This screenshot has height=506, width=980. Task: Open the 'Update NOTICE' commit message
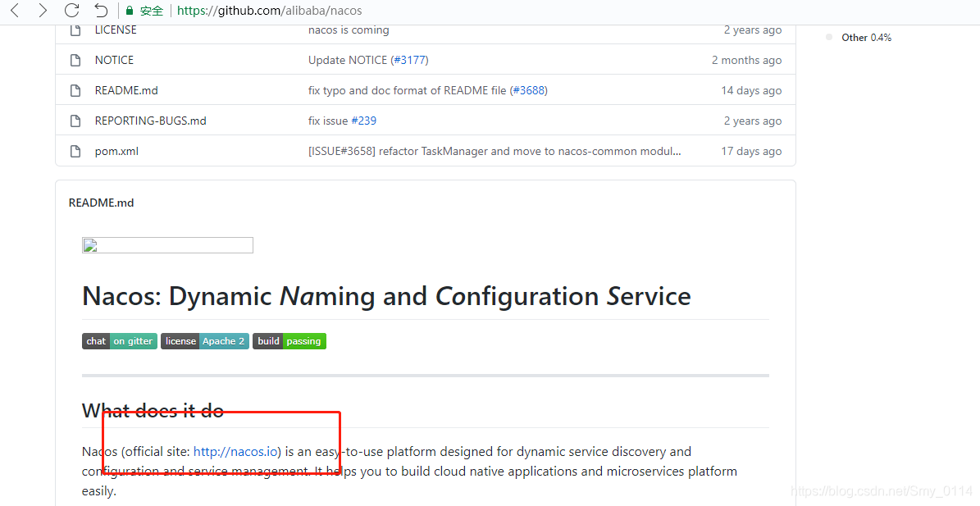[348, 60]
